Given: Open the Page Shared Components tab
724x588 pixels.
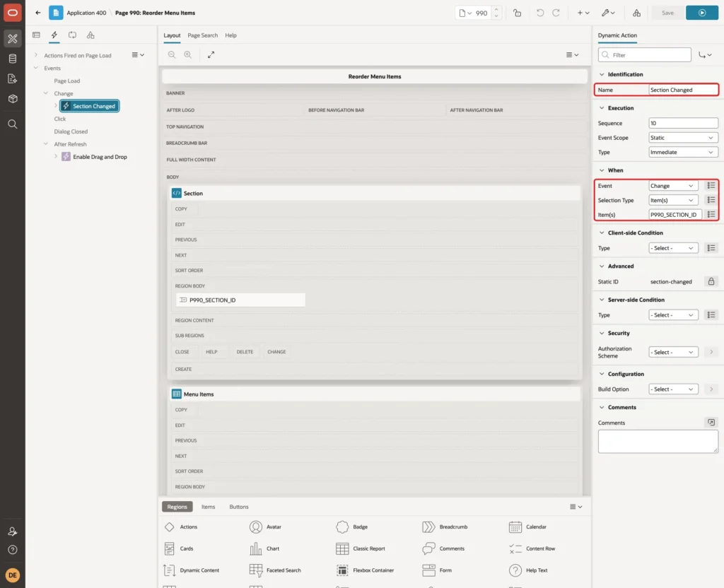Looking at the screenshot, I should point(90,35).
